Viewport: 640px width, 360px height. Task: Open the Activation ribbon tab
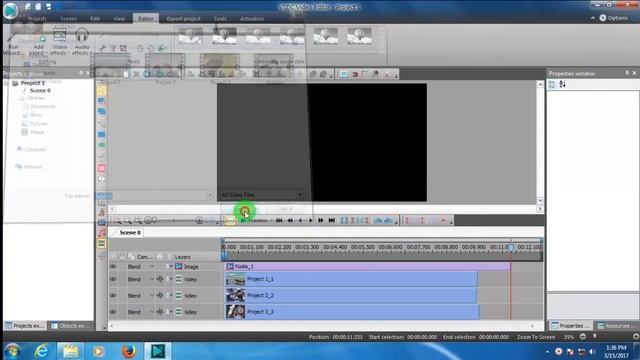(252, 19)
